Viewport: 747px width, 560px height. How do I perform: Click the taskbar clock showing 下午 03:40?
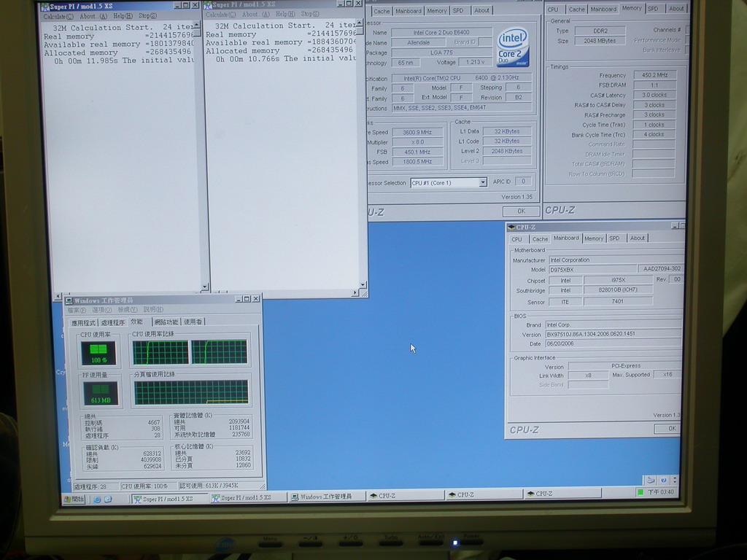(661, 492)
